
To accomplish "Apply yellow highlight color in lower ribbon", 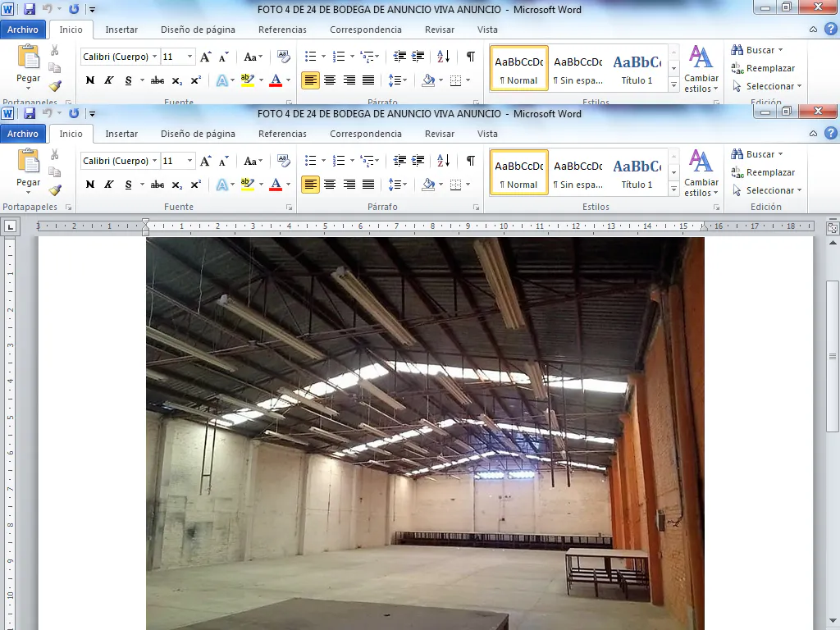I will click(x=248, y=185).
